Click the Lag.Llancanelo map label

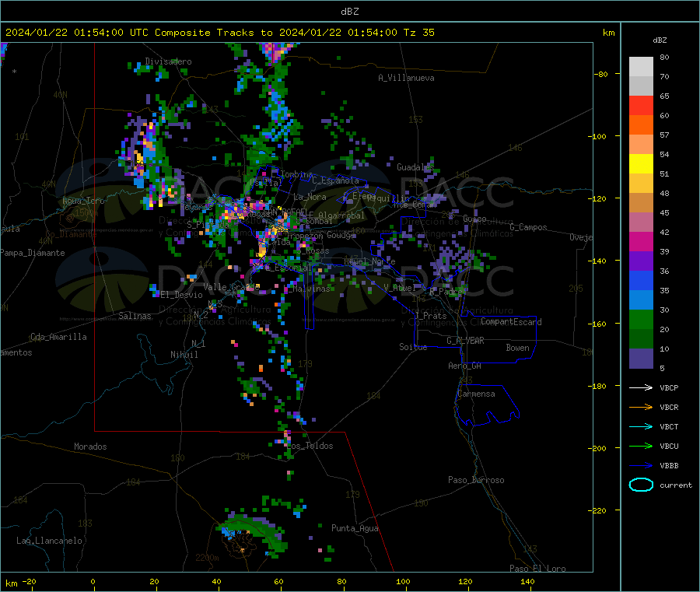click(49, 541)
